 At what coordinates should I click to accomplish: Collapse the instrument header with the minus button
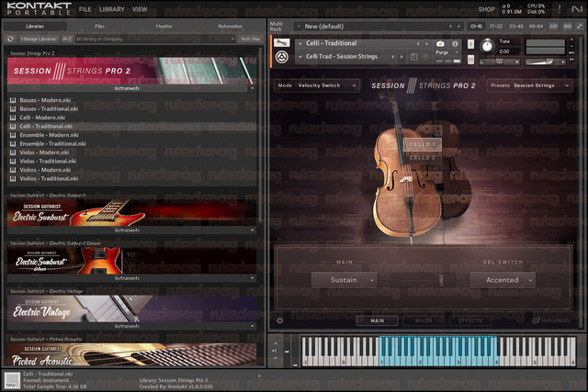[571, 46]
